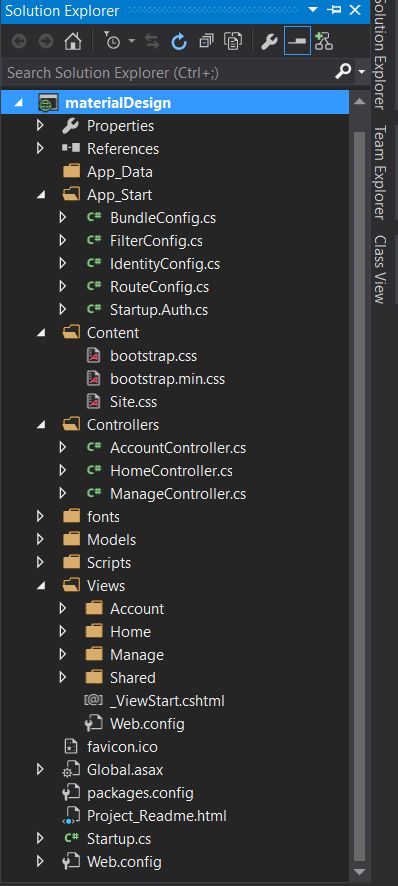
Task: Toggle Show All Files icon
Action: [233, 41]
